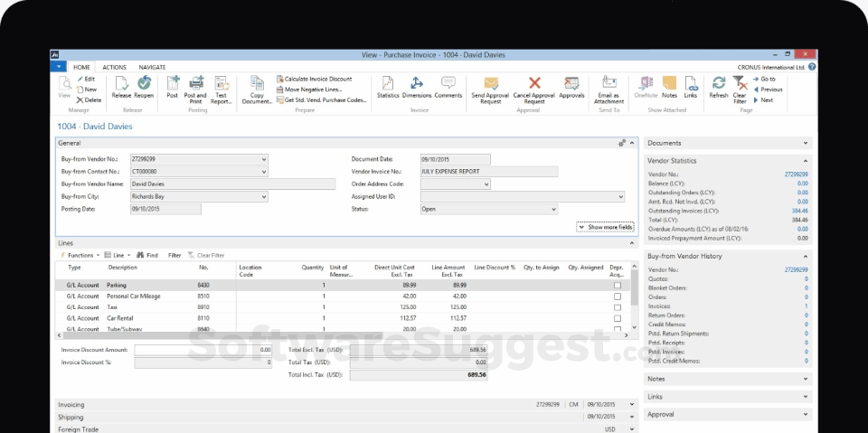
Task: Check the Personal Car Mileage row checkbox
Action: 618,296
